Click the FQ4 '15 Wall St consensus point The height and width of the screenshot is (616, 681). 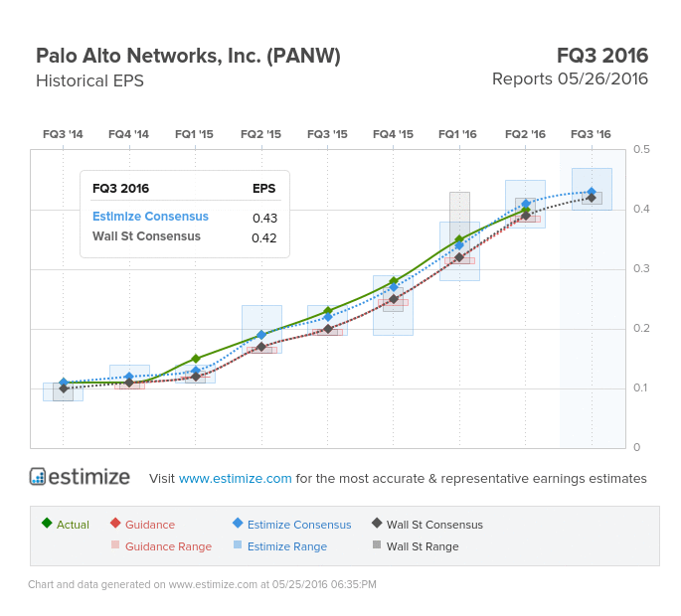[x=394, y=299]
